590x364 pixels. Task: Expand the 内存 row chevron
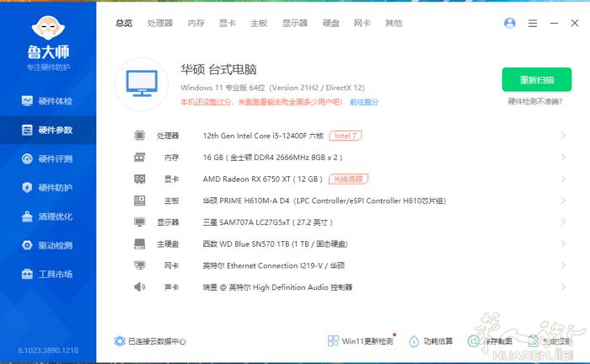(563, 158)
